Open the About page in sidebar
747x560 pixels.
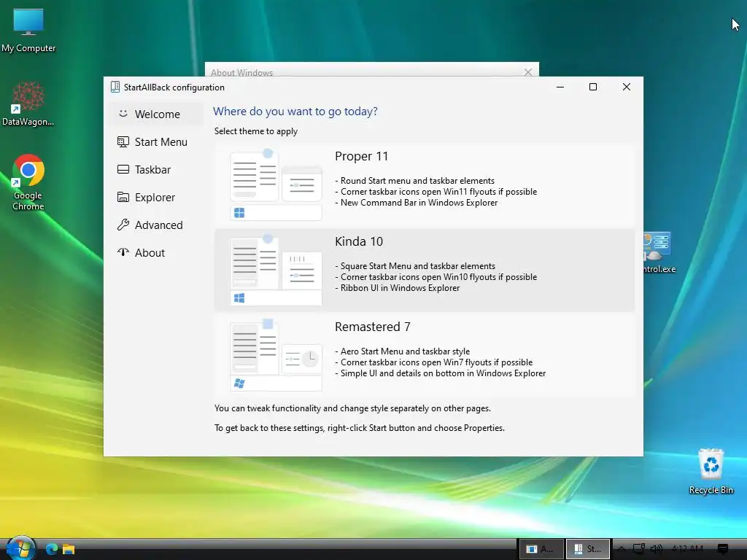coord(155,252)
